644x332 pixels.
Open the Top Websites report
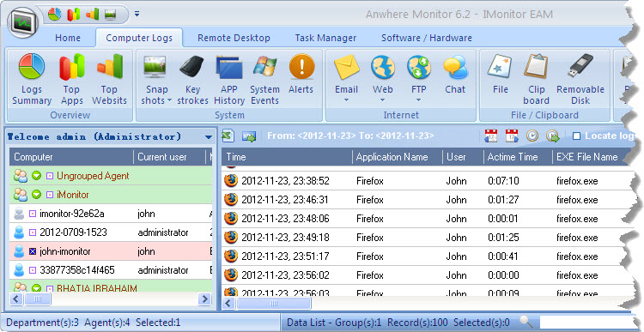pyautogui.click(x=109, y=79)
